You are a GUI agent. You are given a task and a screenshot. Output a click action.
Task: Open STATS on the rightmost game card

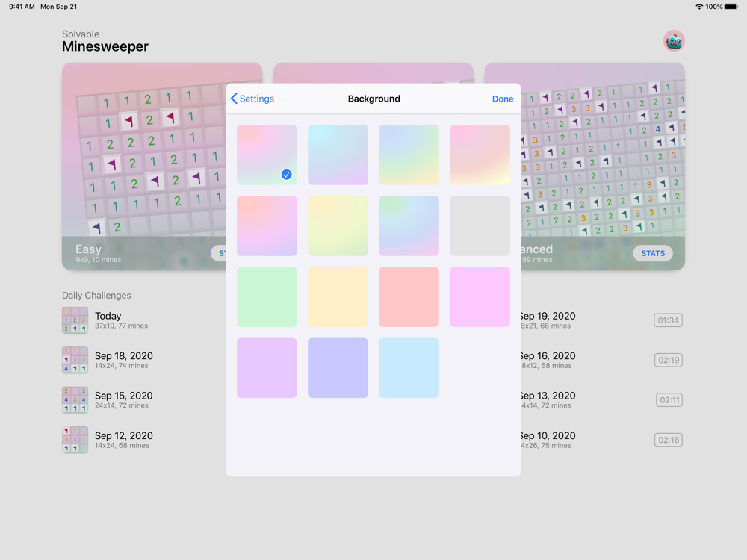(653, 253)
